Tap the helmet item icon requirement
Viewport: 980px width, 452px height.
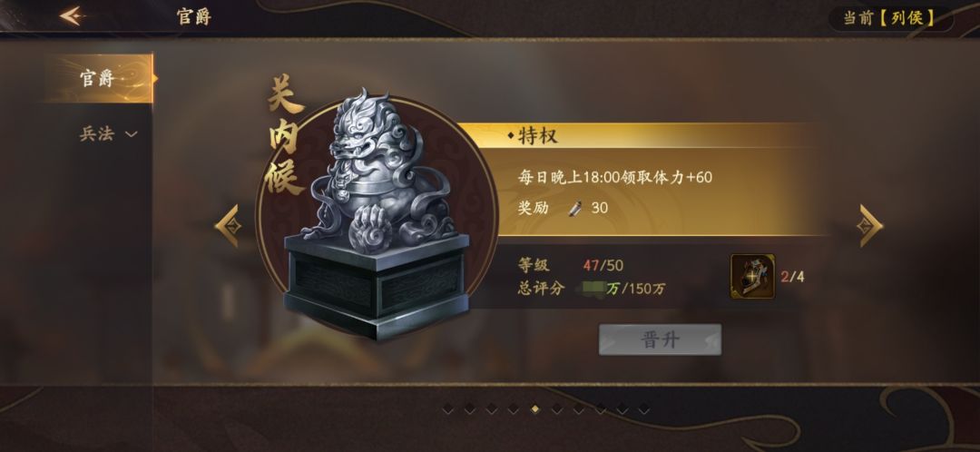(752, 276)
